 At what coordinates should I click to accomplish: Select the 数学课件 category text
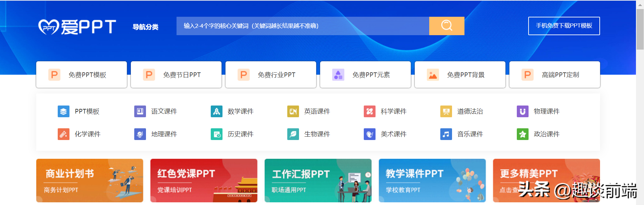point(241,111)
